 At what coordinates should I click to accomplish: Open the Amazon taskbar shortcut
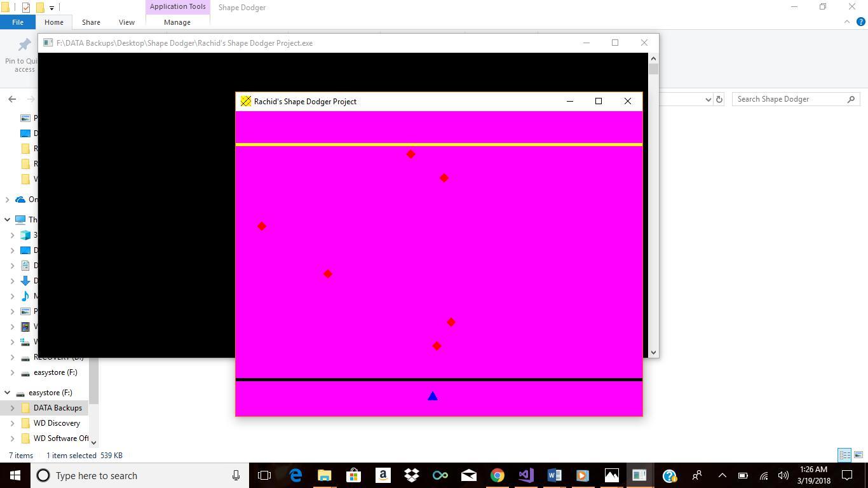point(383,475)
